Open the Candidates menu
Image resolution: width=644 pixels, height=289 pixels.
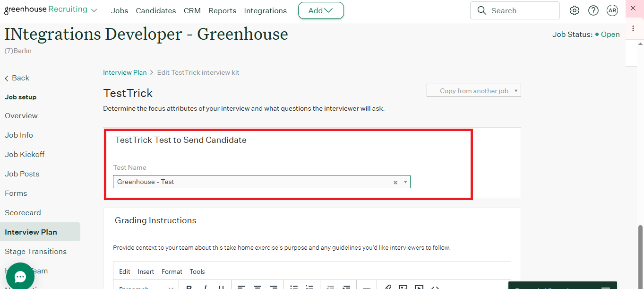pos(156,10)
